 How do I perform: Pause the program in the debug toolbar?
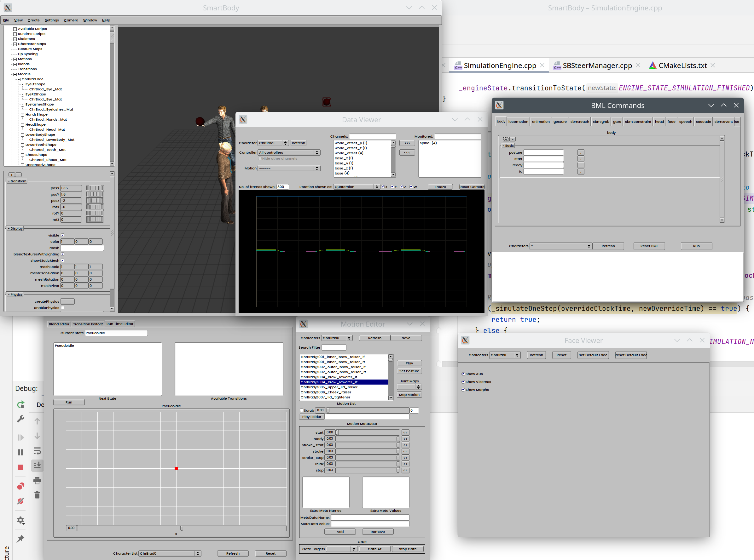20,452
